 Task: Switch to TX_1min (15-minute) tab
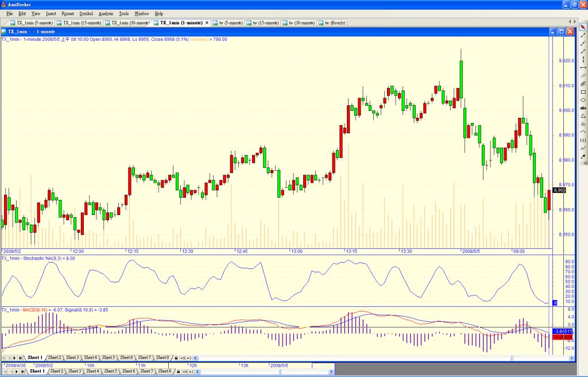(79, 23)
